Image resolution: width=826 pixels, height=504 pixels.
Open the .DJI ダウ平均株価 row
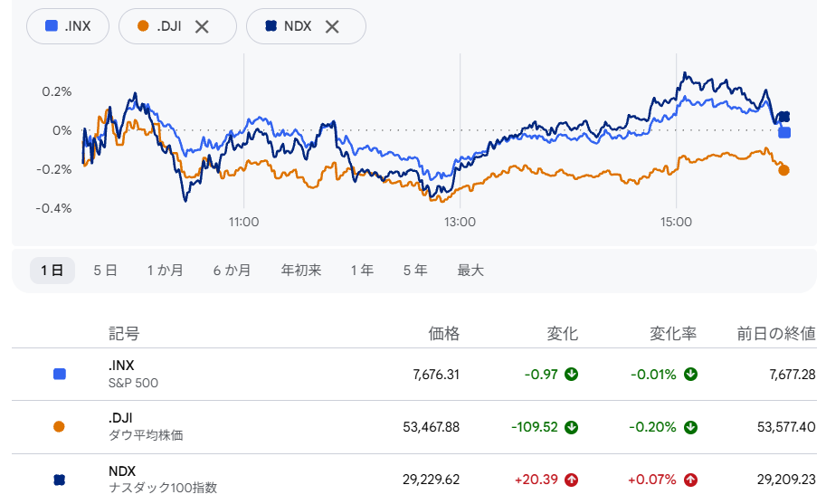(x=414, y=427)
